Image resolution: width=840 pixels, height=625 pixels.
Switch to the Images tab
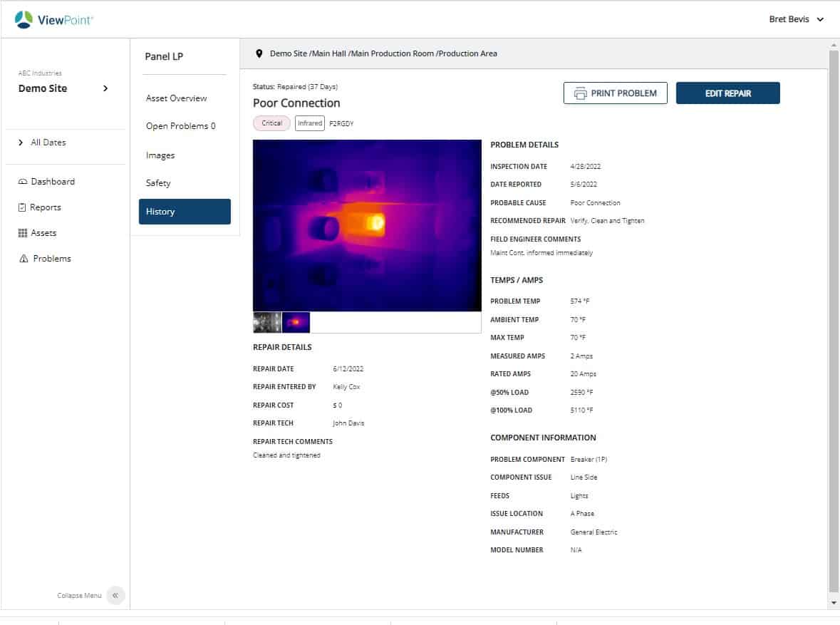(160, 155)
